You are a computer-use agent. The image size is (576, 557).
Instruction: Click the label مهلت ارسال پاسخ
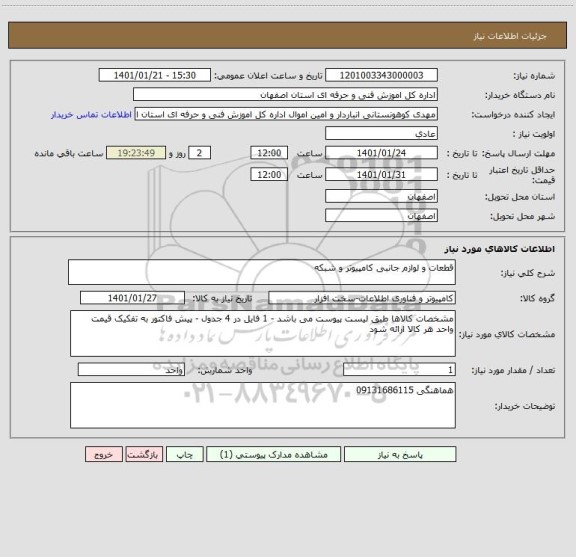[518, 153]
